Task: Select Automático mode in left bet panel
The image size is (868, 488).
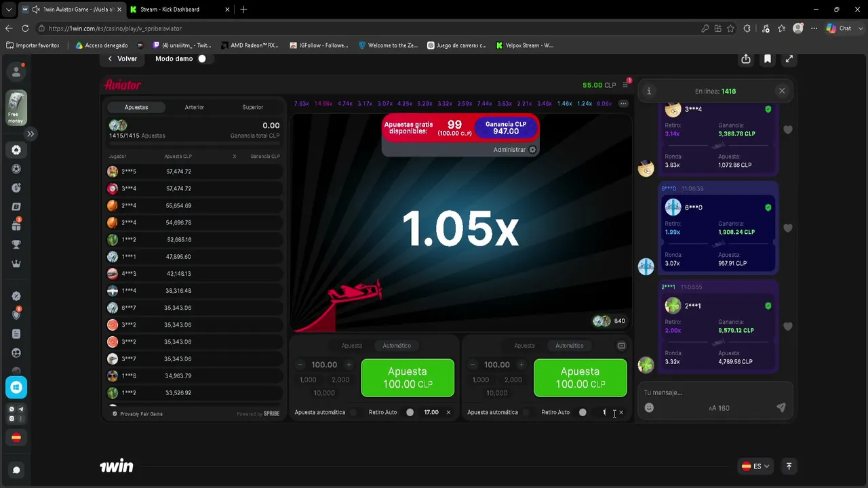Action: (x=397, y=346)
